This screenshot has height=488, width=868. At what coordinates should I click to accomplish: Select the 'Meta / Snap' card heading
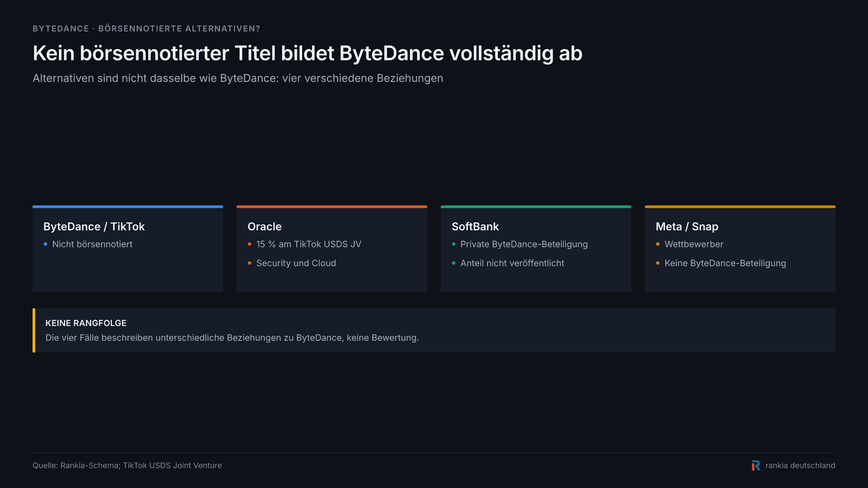point(687,227)
